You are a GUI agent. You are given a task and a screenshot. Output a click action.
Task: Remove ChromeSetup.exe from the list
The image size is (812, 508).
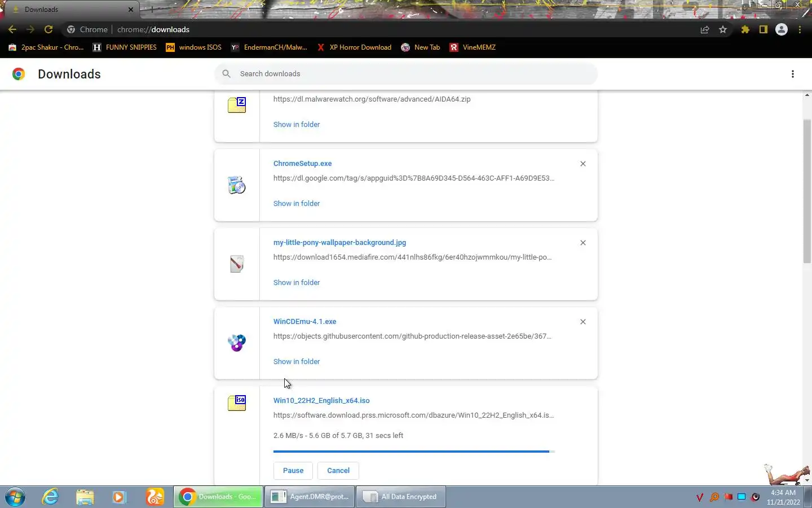coord(583,164)
